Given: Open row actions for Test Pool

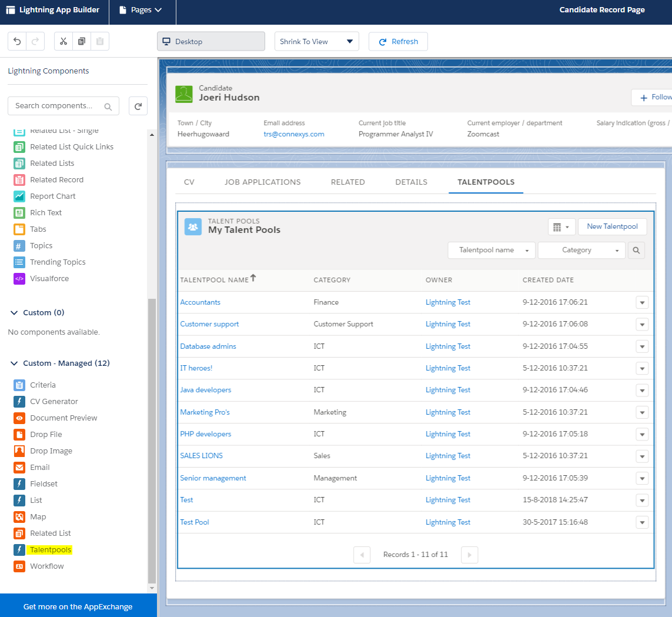Looking at the screenshot, I should [642, 522].
